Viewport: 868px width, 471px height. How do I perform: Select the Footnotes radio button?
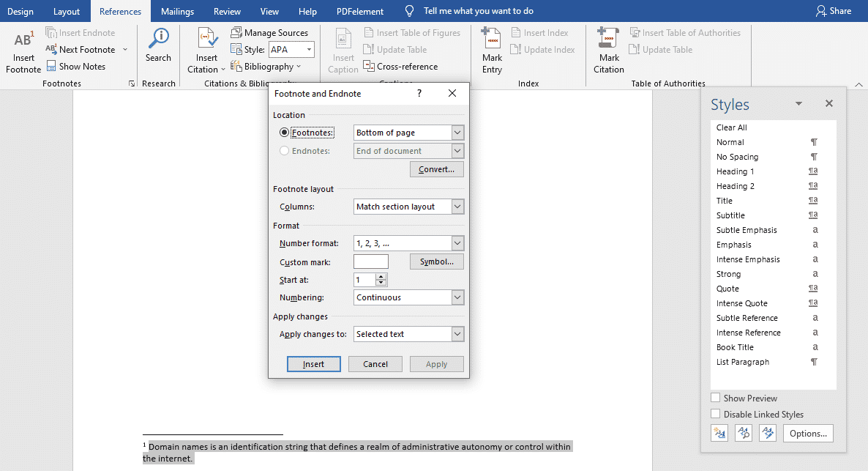(x=284, y=133)
